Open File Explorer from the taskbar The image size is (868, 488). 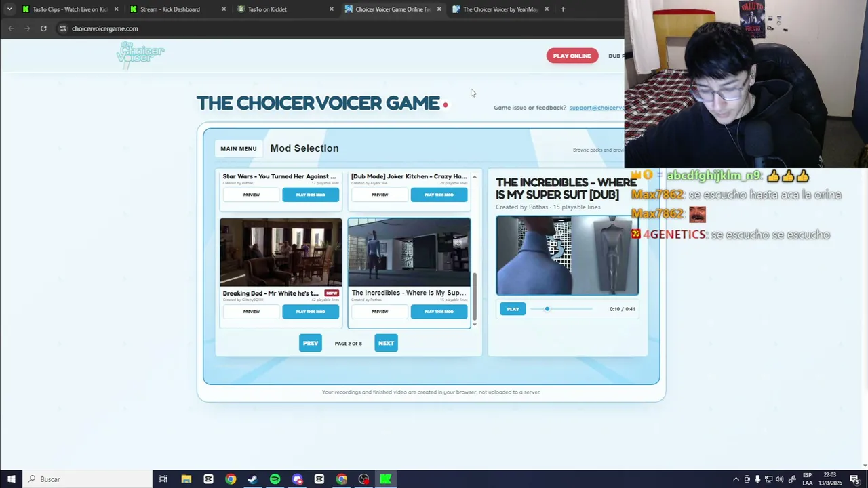(186, 479)
